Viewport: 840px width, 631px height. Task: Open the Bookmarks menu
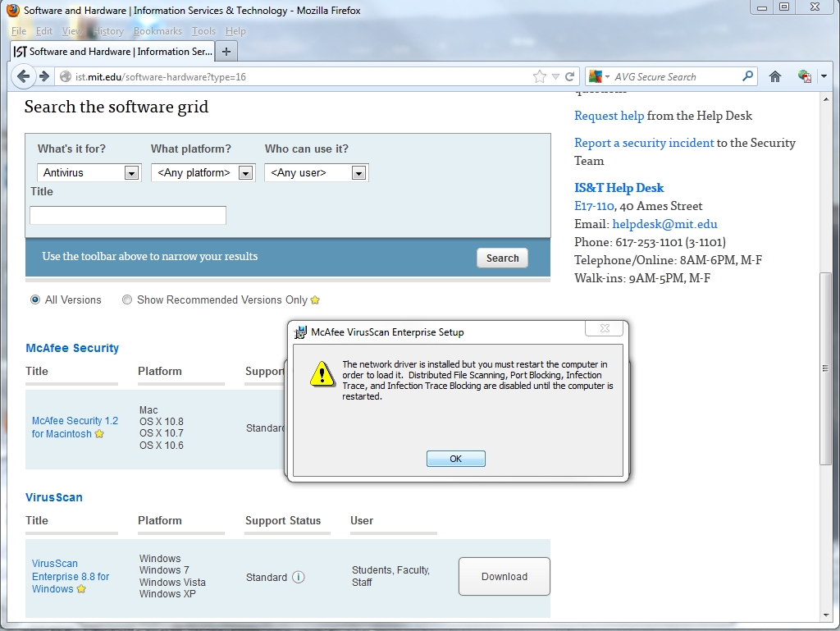pyautogui.click(x=157, y=31)
